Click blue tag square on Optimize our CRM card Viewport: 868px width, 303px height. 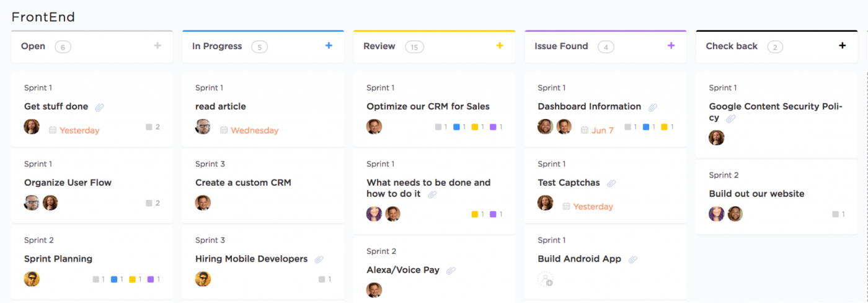[x=456, y=127]
